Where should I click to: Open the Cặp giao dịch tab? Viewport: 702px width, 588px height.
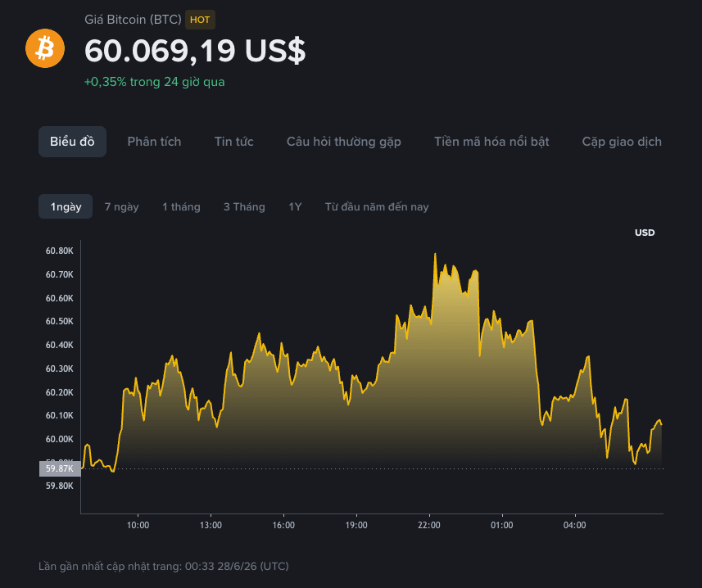622,142
